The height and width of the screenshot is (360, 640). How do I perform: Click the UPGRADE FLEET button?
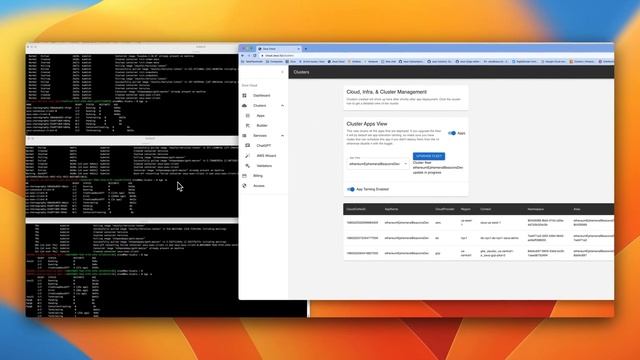click(429, 156)
